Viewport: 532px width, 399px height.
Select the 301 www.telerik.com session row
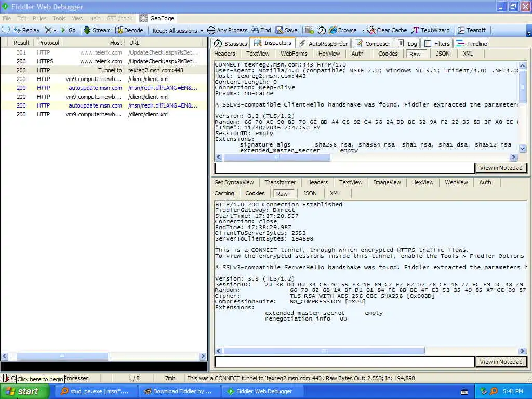[x=104, y=52]
